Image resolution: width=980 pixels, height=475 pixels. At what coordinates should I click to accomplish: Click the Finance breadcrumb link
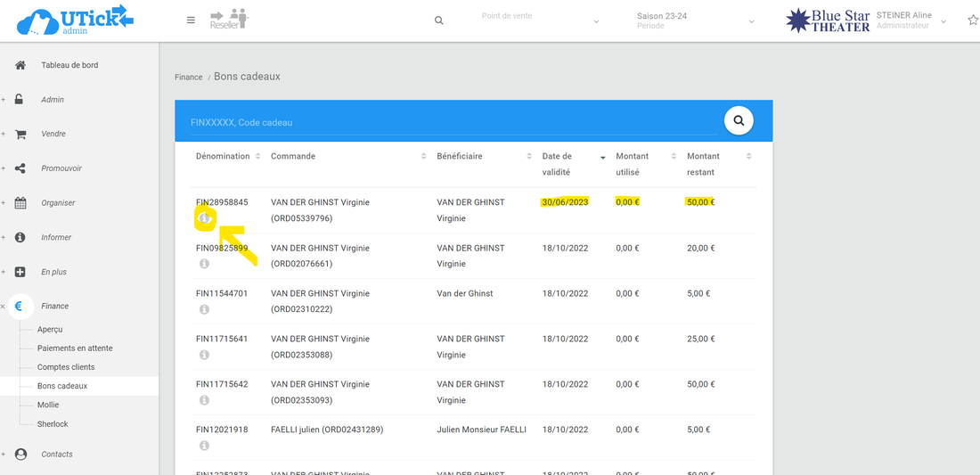pyautogui.click(x=188, y=78)
